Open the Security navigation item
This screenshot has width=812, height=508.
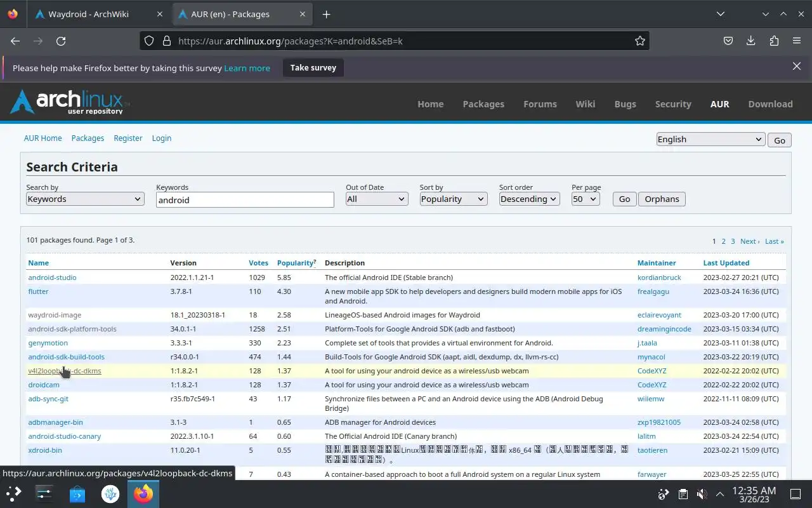point(673,104)
